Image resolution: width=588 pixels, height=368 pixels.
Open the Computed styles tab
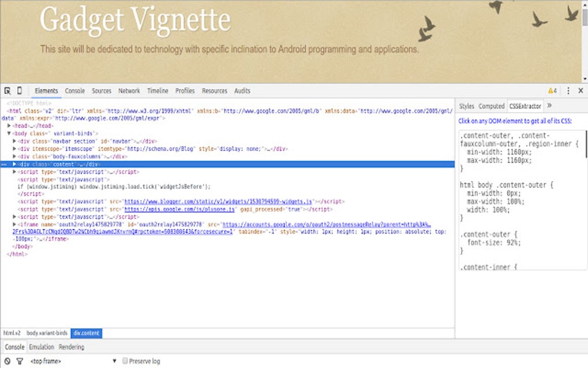click(492, 106)
